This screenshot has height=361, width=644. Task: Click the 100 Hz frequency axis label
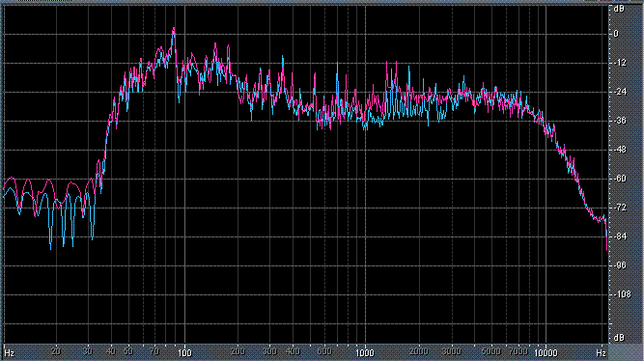184,352
